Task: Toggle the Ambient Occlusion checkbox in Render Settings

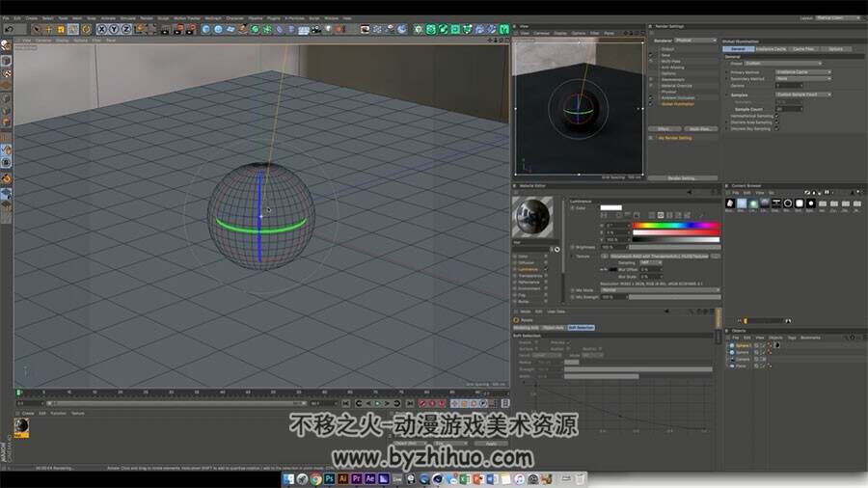Action: coord(651,98)
